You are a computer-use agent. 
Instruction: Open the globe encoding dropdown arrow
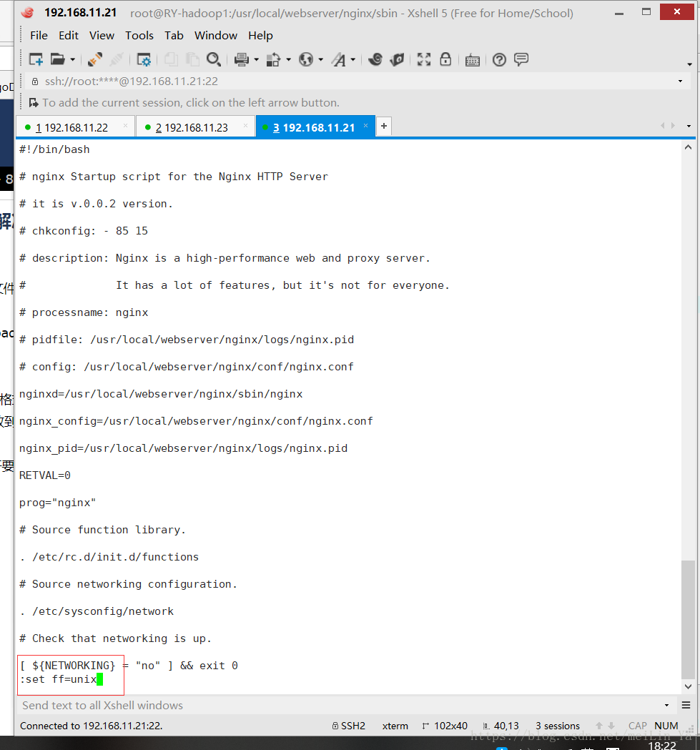tap(320, 60)
